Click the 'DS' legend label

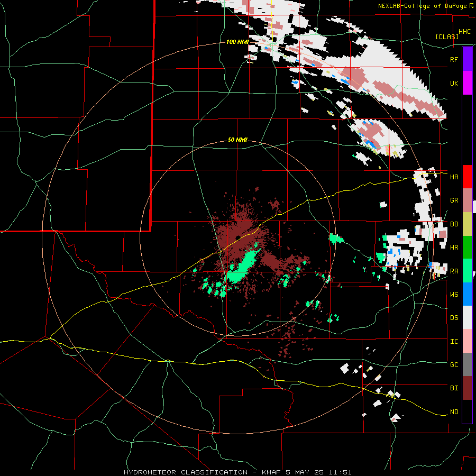coord(454,318)
